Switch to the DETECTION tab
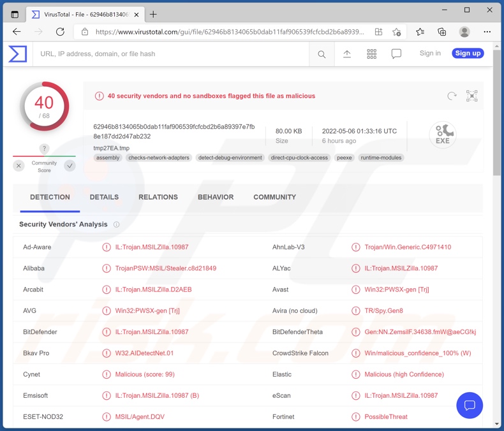The height and width of the screenshot is (431, 504). tap(50, 197)
